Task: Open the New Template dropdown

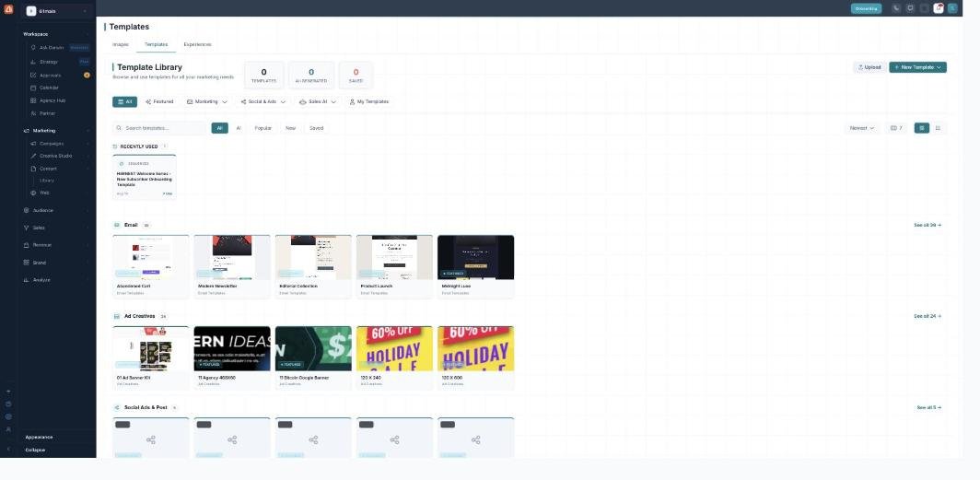Action: tap(917, 67)
